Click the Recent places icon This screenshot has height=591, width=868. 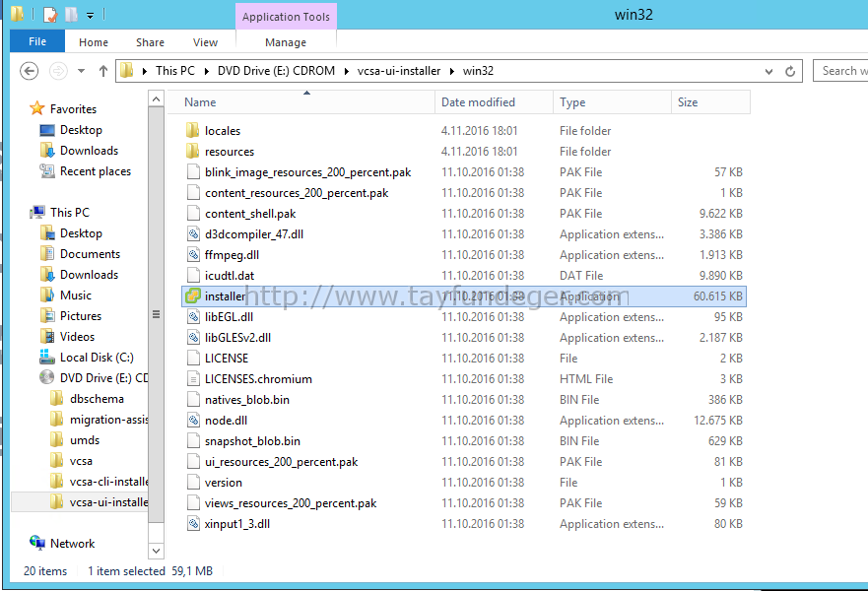coord(47,171)
